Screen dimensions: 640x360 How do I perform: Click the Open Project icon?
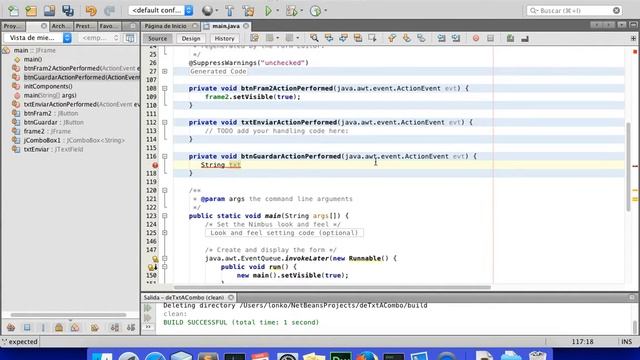[x=49, y=11]
